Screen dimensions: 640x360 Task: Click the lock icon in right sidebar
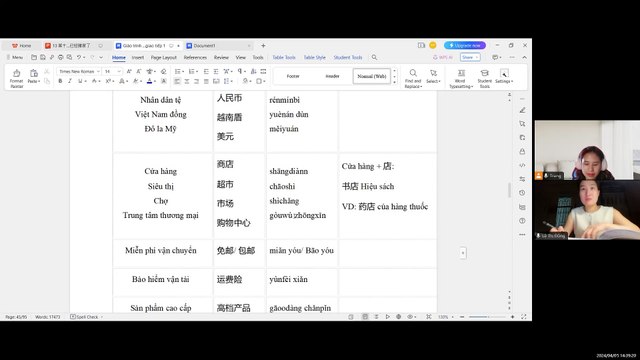point(522,151)
